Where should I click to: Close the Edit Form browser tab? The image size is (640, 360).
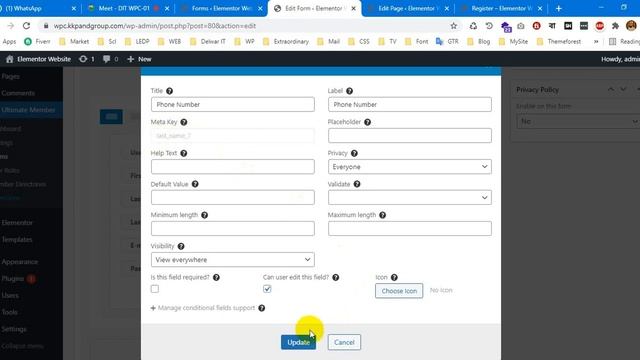point(353,8)
